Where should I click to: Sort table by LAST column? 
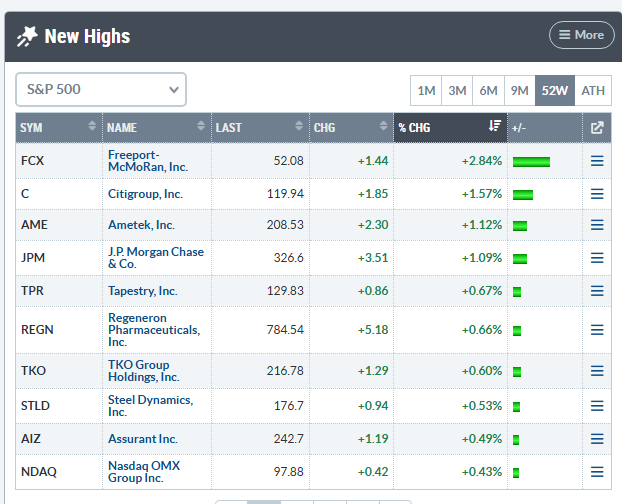260,128
